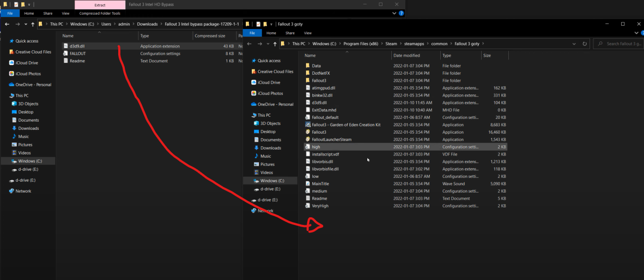This screenshot has width=644, height=280.
Task: Select Readme text document in Fallout 3 goty
Action: point(319,199)
